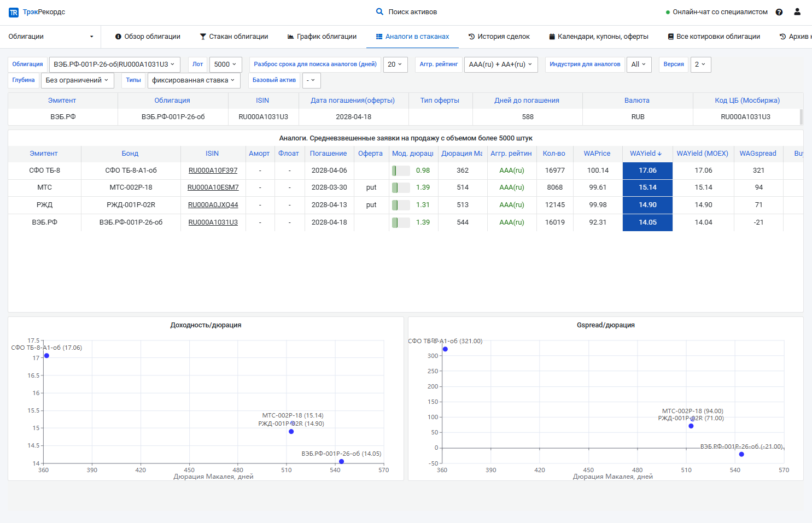The width and height of the screenshot is (812, 523).
Task: Open the maturity spread 20 days dropdown
Action: pyautogui.click(x=395, y=64)
